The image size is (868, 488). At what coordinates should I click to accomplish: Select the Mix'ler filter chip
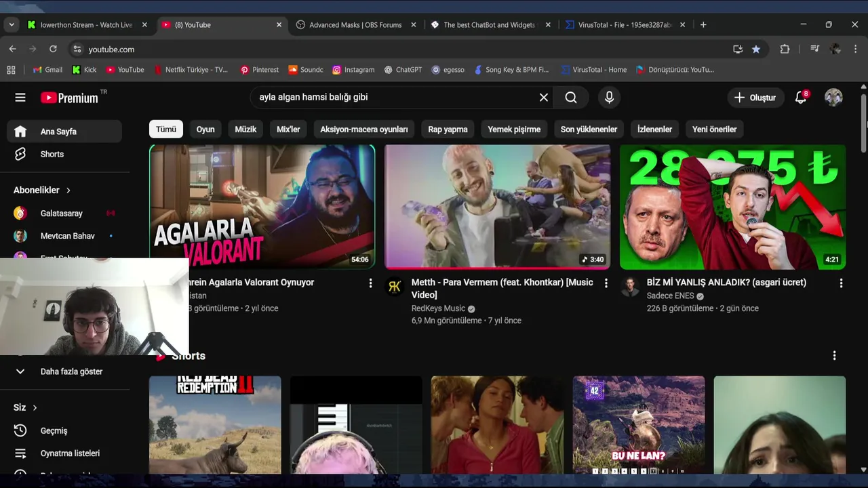(x=288, y=129)
